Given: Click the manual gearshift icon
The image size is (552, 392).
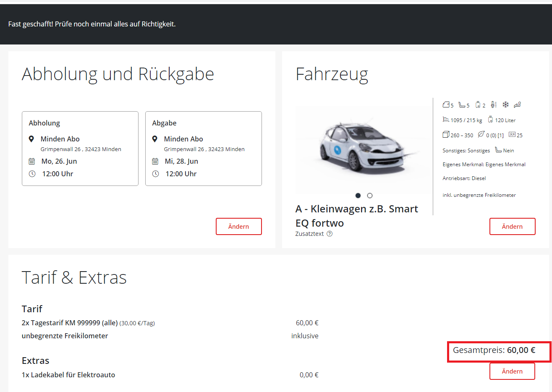Looking at the screenshot, I should 494,105.
